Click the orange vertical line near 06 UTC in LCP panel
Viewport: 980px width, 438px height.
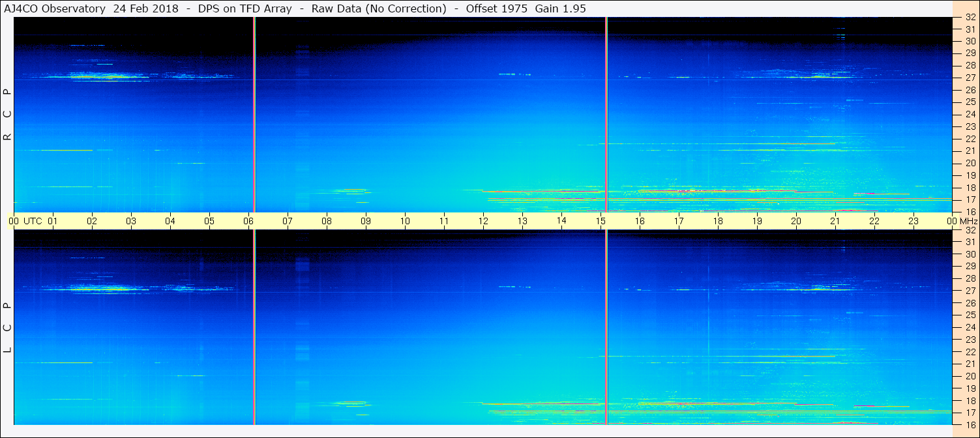[254, 327]
